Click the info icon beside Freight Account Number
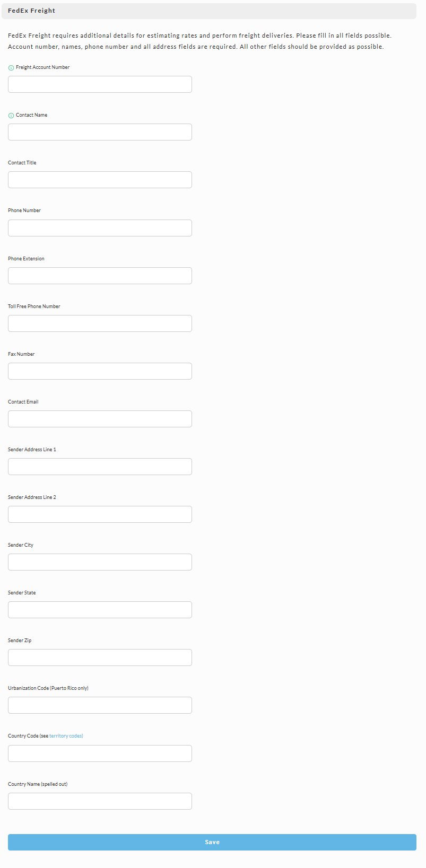 tap(11, 68)
